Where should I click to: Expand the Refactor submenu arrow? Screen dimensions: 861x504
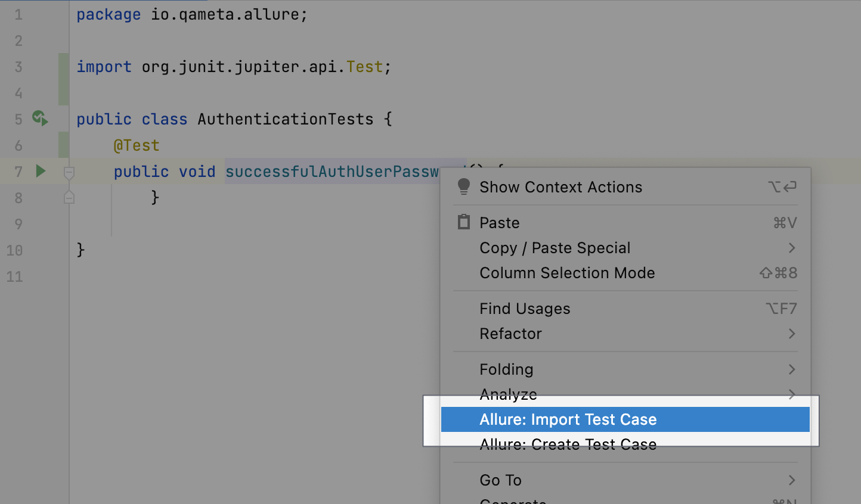[792, 334]
